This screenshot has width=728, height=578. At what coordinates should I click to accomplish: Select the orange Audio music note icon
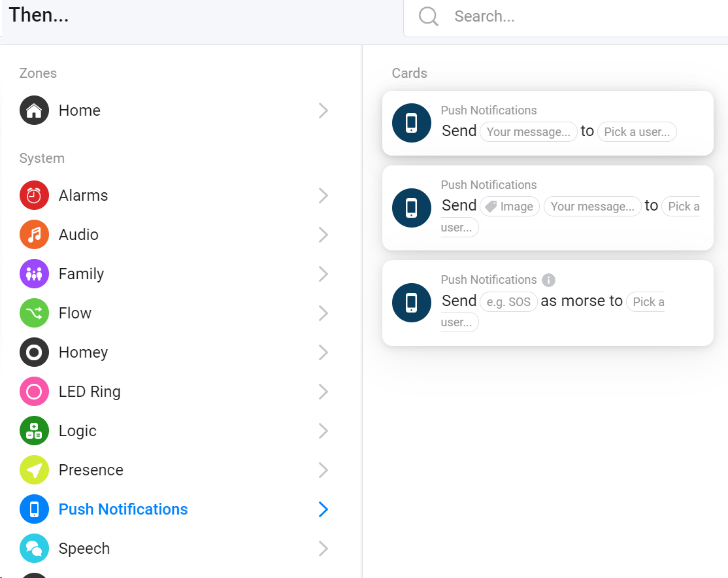pos(34,235)
